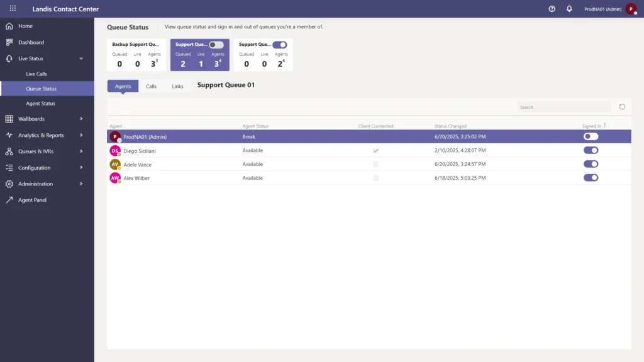Click Client Connected checkbox for Diego Siciliani
The image size is (644, 362).
(x=375, y=151)
